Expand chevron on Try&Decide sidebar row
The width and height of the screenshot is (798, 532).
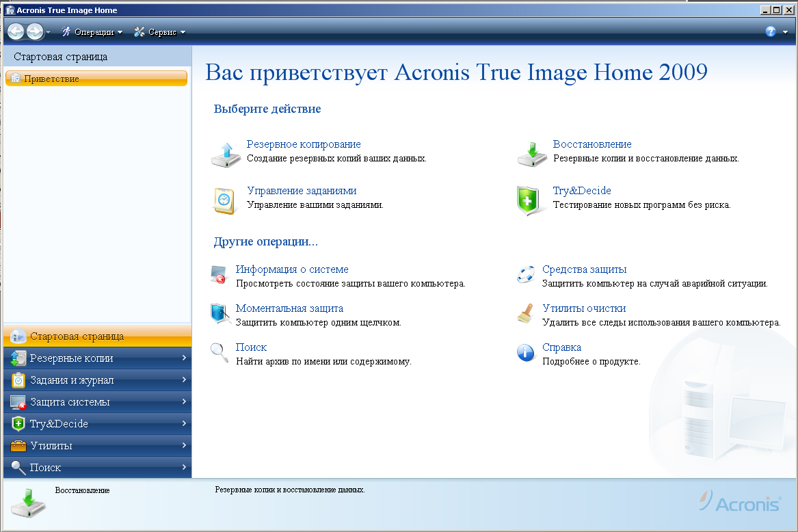pyautogui.click(x=184, y=423)
